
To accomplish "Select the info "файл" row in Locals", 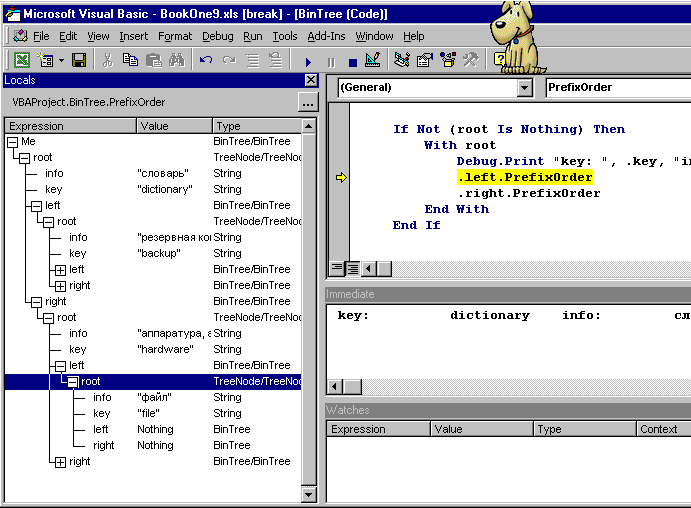I will point(153,397).
